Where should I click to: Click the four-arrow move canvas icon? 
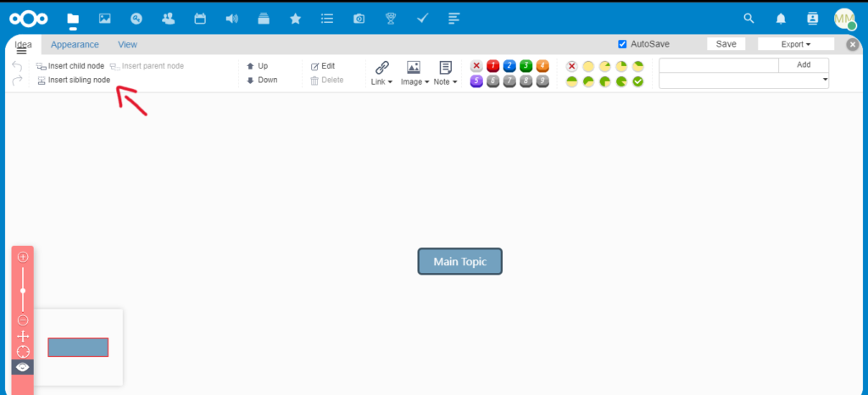[x=23, y=337]
